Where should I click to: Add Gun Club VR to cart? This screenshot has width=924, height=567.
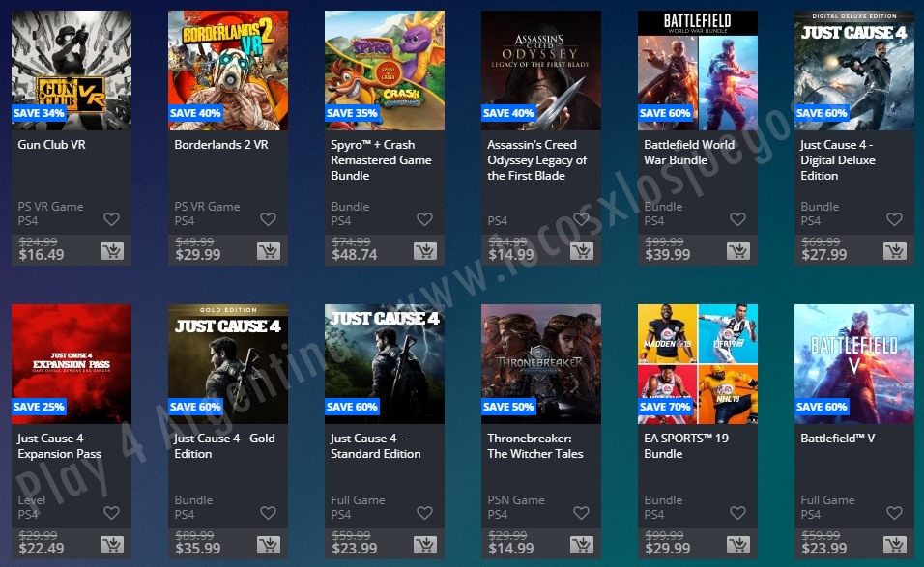[x=112, y=251]
